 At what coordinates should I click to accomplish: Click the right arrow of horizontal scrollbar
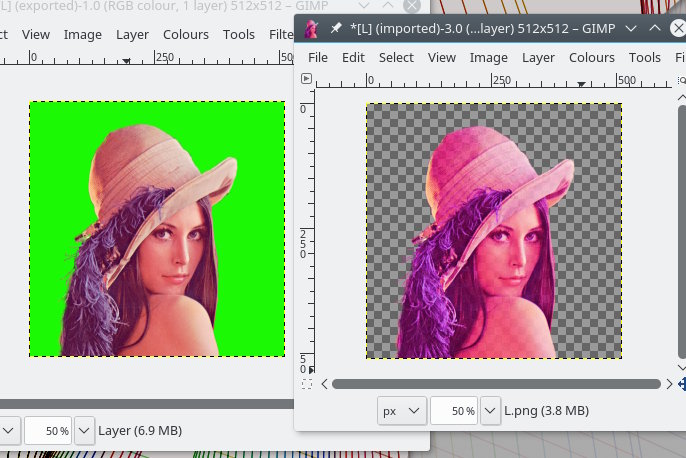coord(669,384)
